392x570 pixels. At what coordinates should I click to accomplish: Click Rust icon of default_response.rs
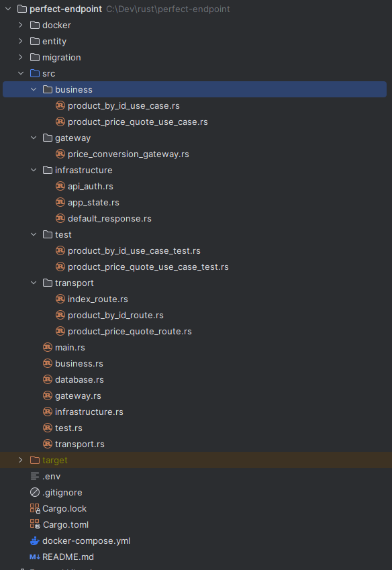pyautogui.click(x=60, y=218)
